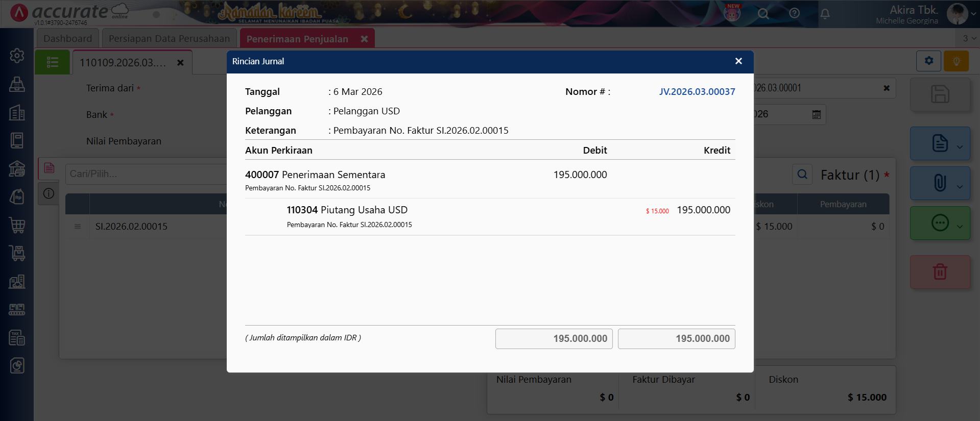Open the settings gear in left sidebar
The height and width of the screenshot is (421, 980).
click(17, 56)
